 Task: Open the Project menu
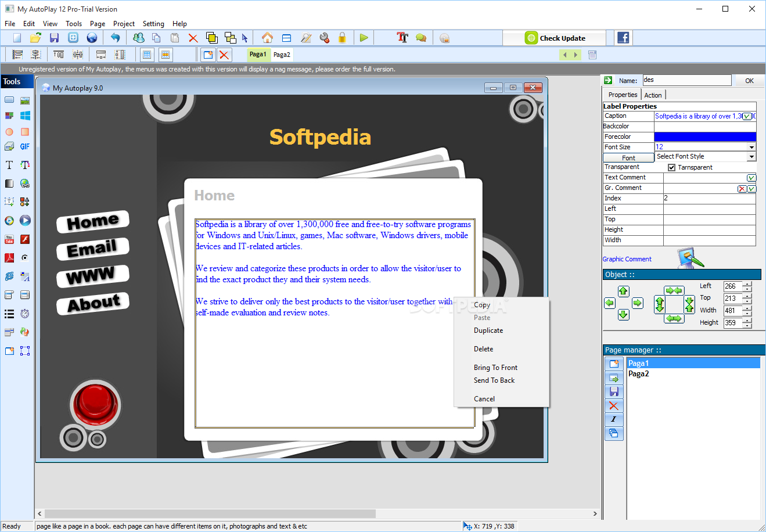(x=124, y=24)
